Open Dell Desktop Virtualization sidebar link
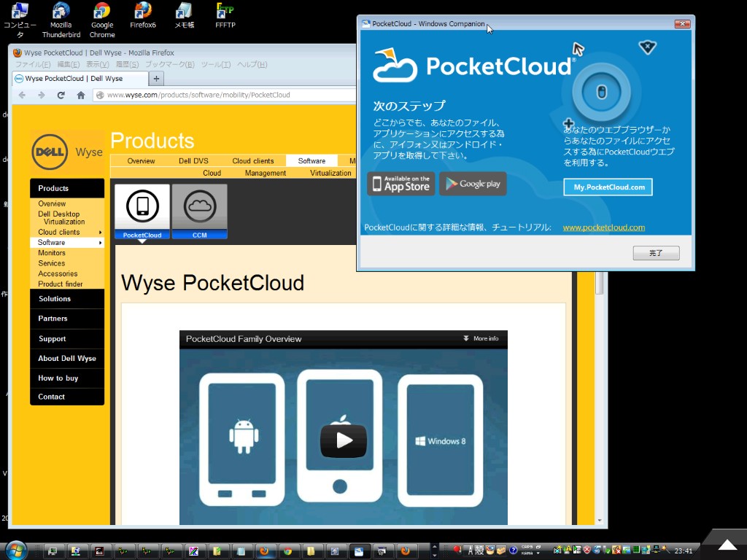Screen dimensions: 747x560 coord(61,218)
